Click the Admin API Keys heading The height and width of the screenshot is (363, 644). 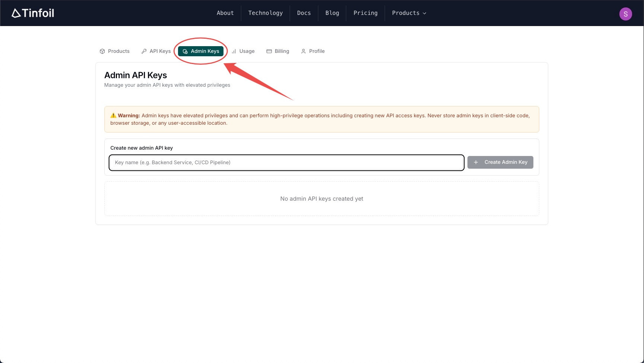(136, 75)
